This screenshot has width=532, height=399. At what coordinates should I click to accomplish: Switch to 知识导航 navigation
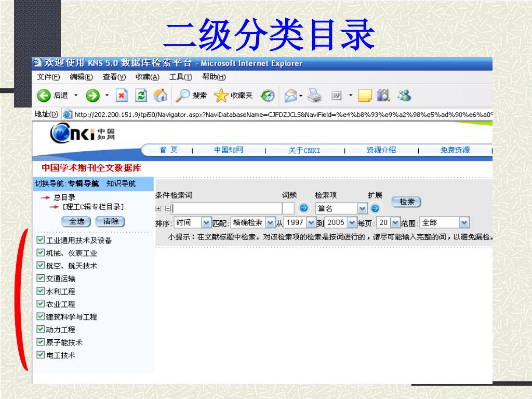pos(121,183)
